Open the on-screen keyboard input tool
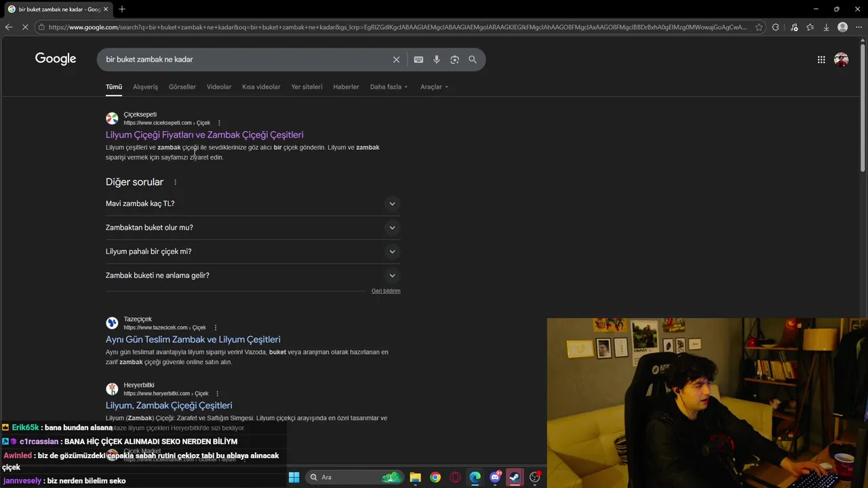The image size is (868, 488). click(x=418, y=60)
